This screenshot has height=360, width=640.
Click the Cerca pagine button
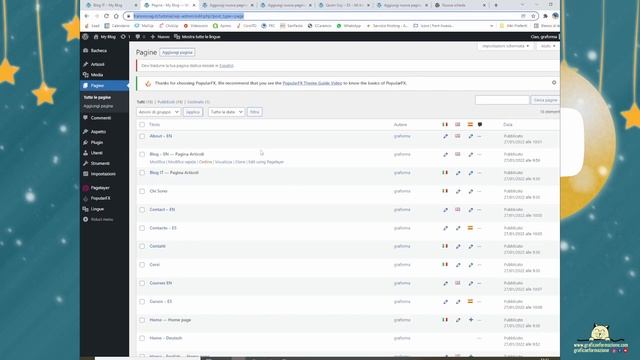[x=545, y=100]
